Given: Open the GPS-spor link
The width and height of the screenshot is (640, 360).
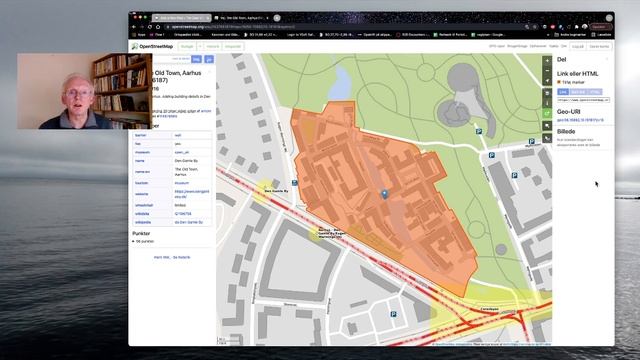Looking at the screenshot, I should (497, 47).
